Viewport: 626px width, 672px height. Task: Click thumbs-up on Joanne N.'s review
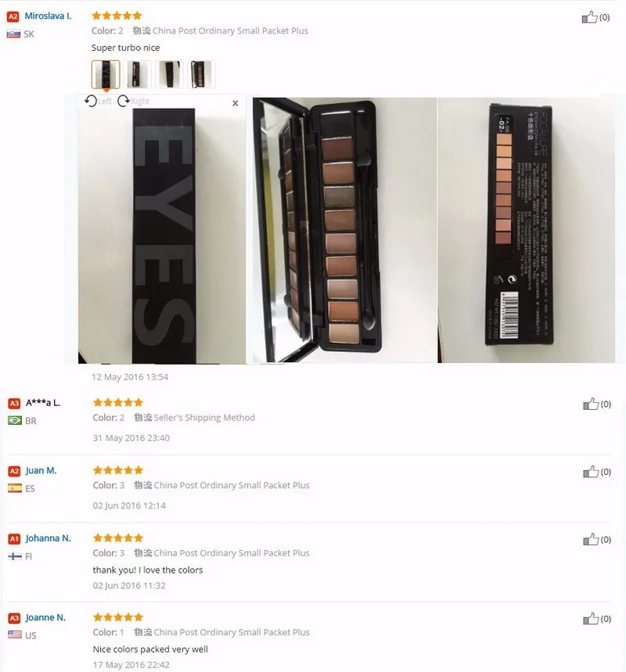[591, 619]
